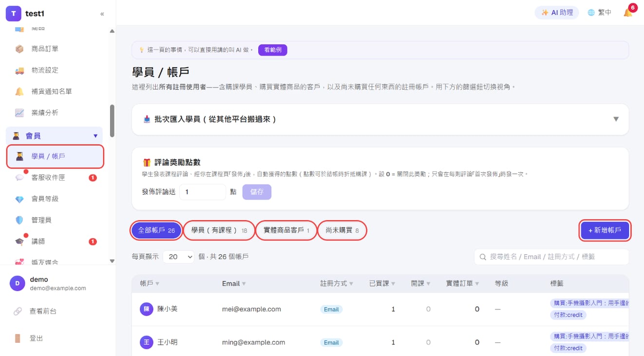644x356 pixels.
Task: Sort by the 註冊方式 column header
Action: (337, 283)
